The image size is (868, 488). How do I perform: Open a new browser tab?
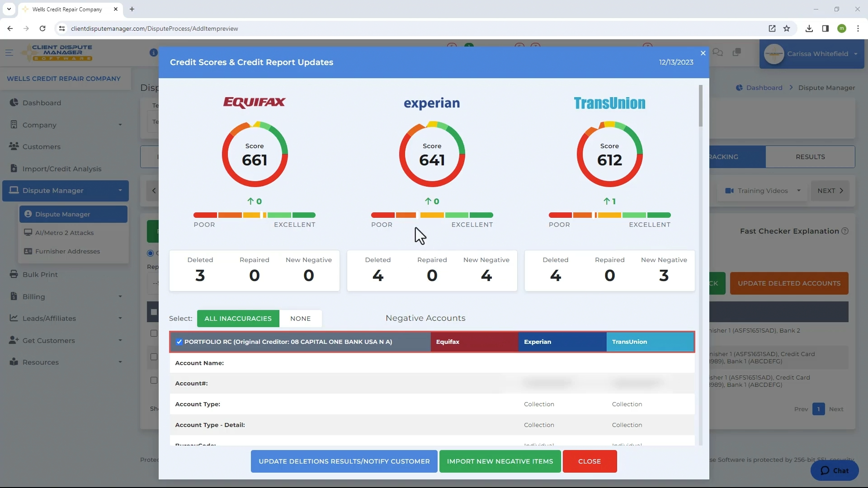(x=132, y=9)
